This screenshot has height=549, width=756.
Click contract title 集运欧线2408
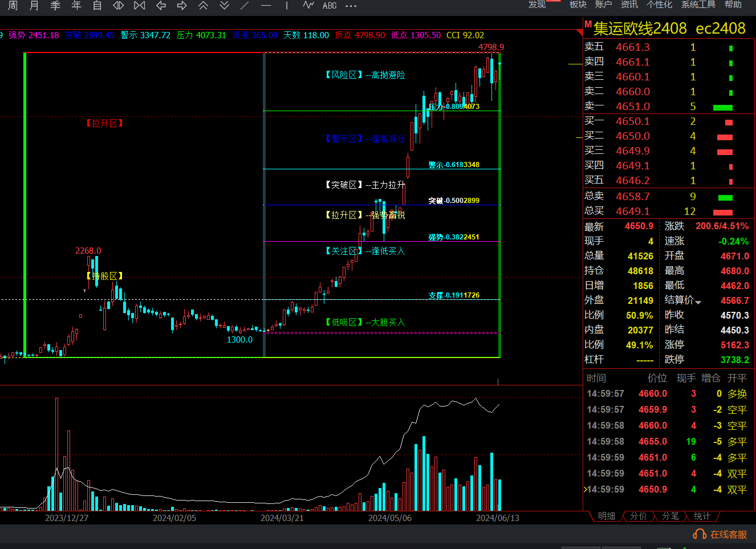640,29
